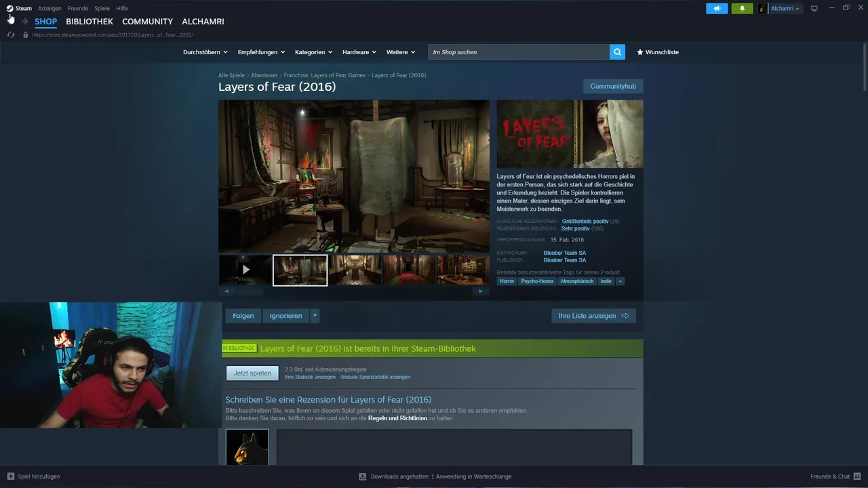Select the Indie tag
The width and height of the screenshot is (868, 488).
click(606, 281)
